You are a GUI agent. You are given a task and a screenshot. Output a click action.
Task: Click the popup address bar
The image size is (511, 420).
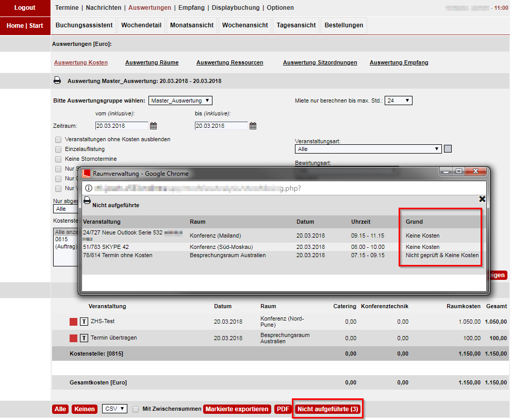point(284,188)
